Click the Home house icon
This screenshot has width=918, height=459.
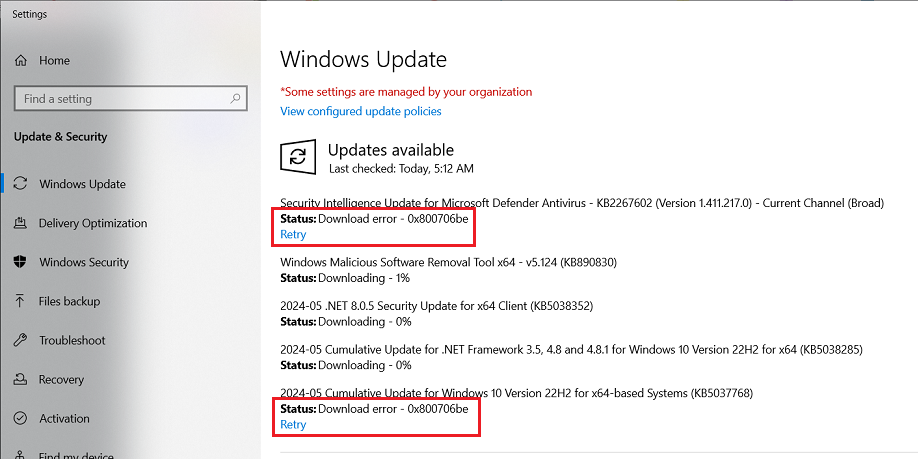(x=21, y=61)
